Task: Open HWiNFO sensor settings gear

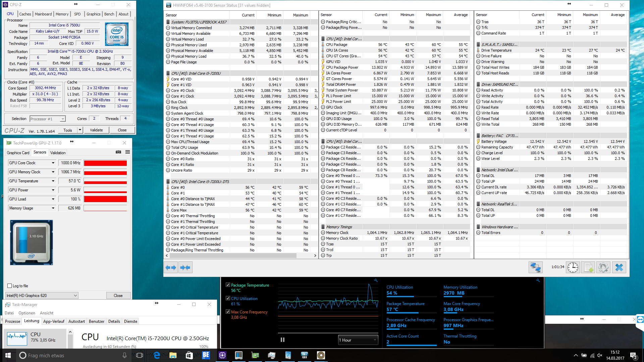Action: [x=603, y=267]
